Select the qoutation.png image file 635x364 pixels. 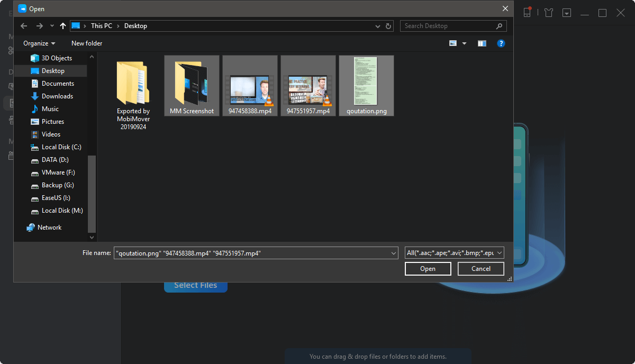click(x=366, y=86)
